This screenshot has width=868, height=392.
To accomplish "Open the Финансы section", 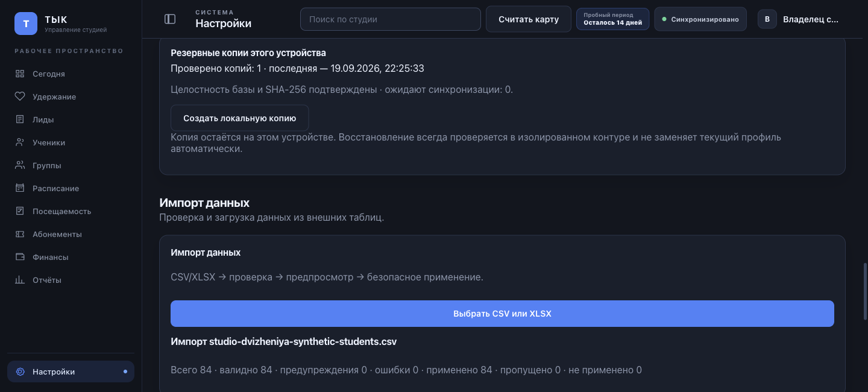I will click(x=71, y=257).
